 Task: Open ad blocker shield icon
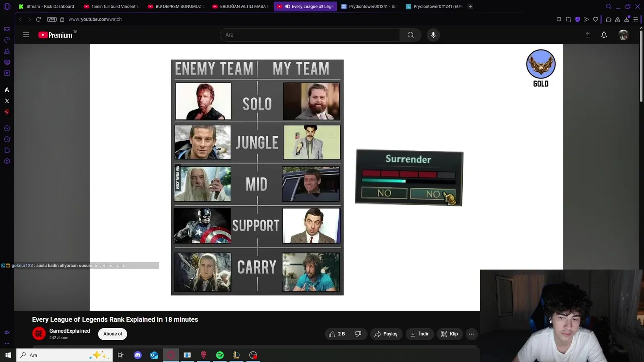point(577,19)
